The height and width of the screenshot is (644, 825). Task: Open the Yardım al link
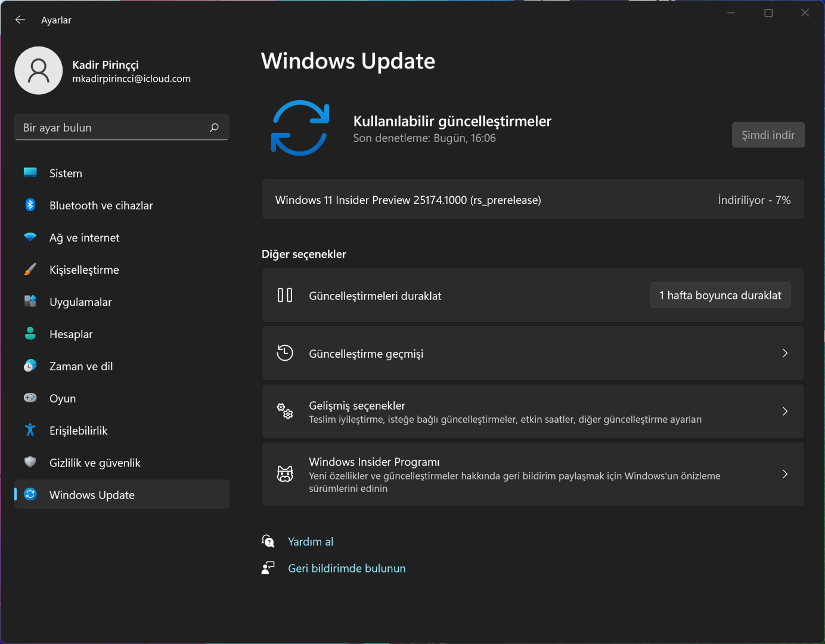[x=311, y=541]
